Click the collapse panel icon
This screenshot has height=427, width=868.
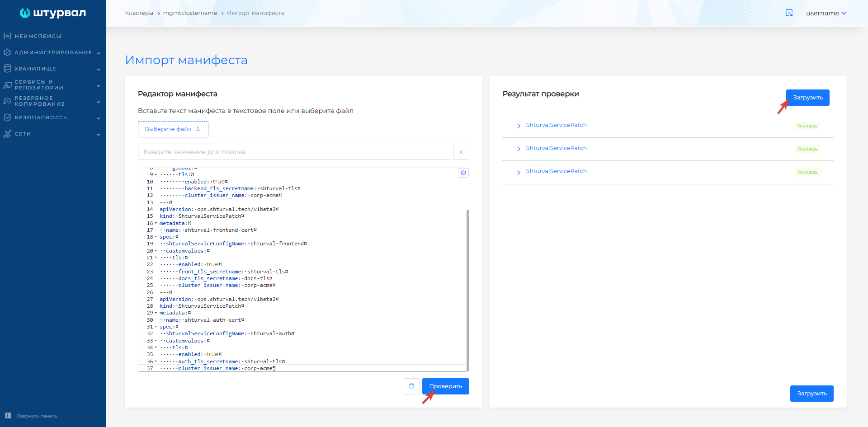[8, 416]
